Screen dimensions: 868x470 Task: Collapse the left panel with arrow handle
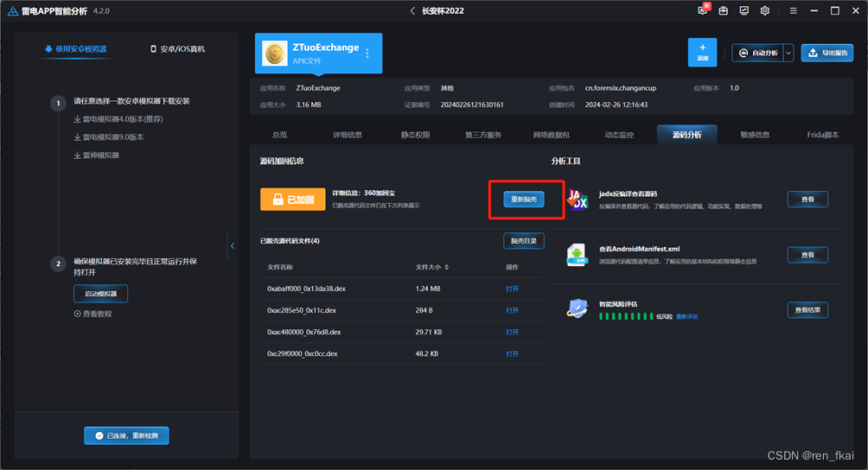pyautogui.click(x=232, y=246)
